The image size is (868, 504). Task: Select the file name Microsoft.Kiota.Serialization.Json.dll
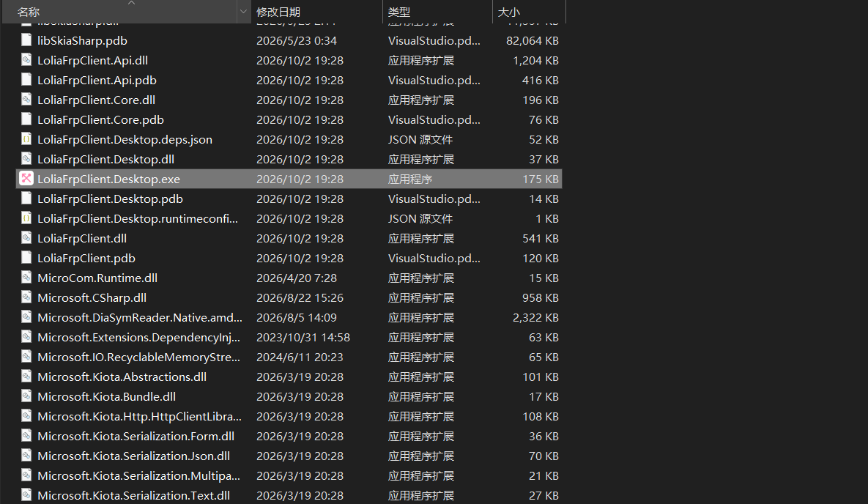(133, 456)
